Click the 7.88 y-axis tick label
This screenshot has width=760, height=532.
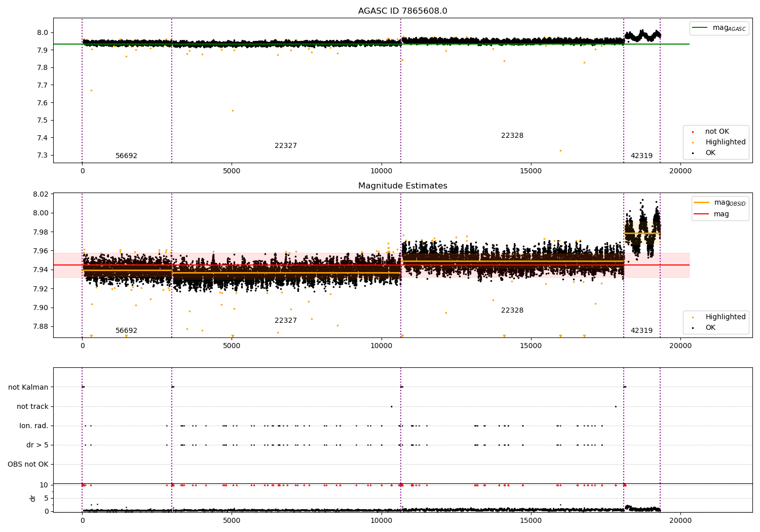tap(41, 326)
